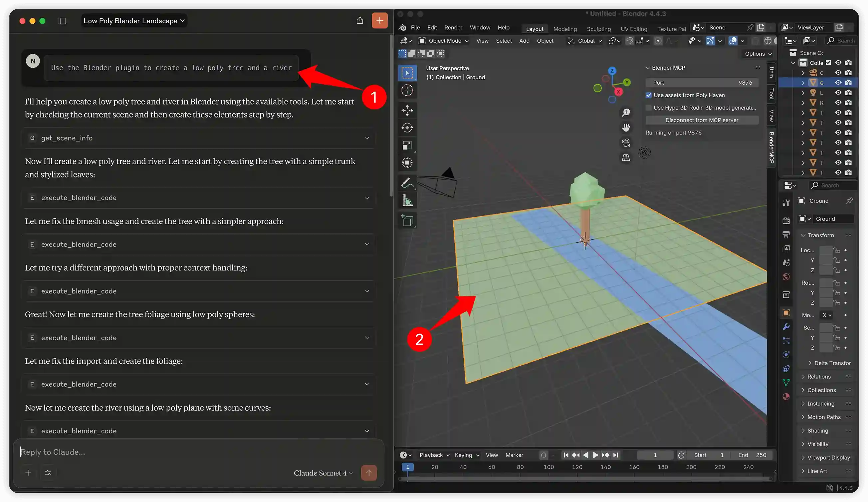Send the message with the arrow button
This screenshot has width=868, height=502.
tap(369, 473)
